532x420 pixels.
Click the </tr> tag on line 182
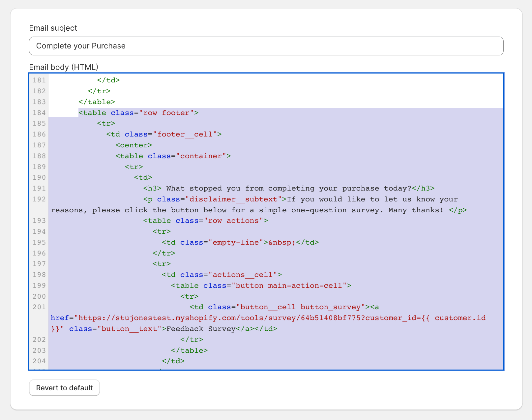coord(99,91)
